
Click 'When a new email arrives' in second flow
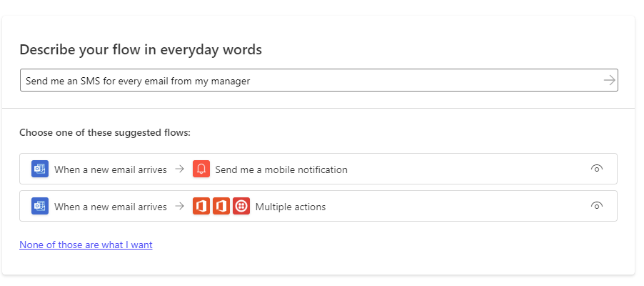click(x=111, y=207)
